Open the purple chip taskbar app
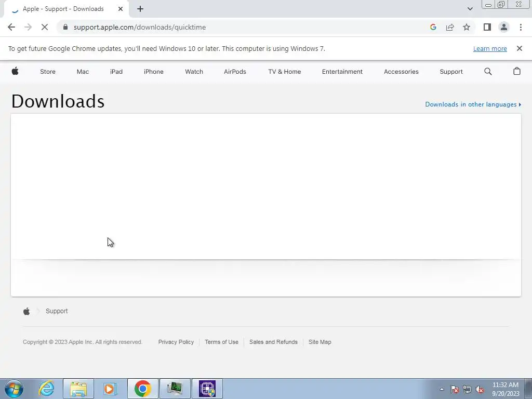The image size is (532, 399). pyautogui.click(x=207, y=389)
